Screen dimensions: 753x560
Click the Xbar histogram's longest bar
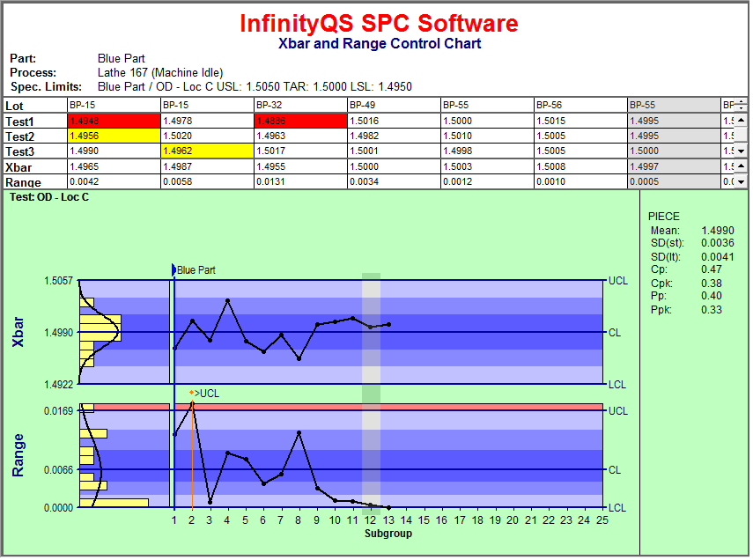(100, 328)
